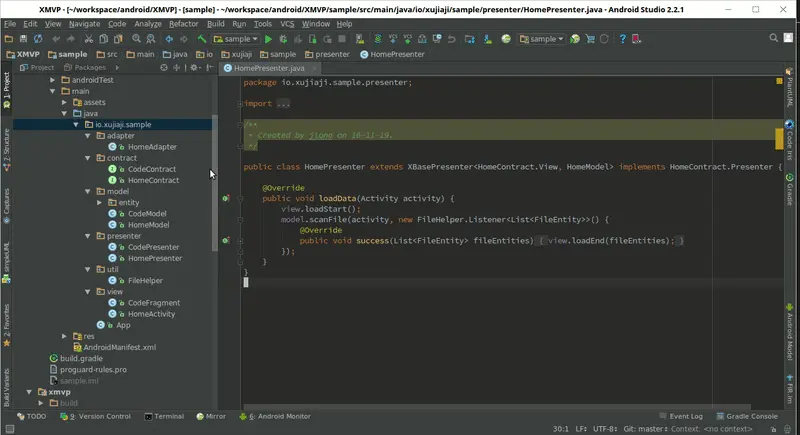Expand the res folder in project tree

tap(64, 336)
